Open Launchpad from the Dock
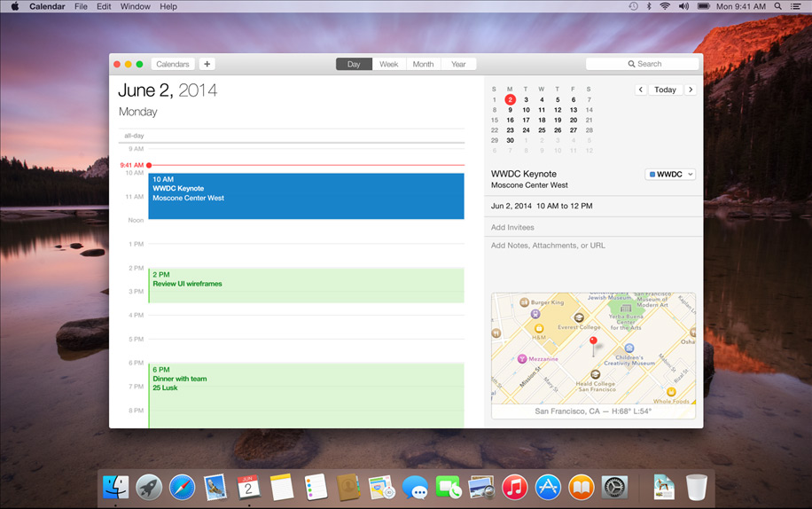The height and width of the screenshot is (509, 812). click(149, 488)
